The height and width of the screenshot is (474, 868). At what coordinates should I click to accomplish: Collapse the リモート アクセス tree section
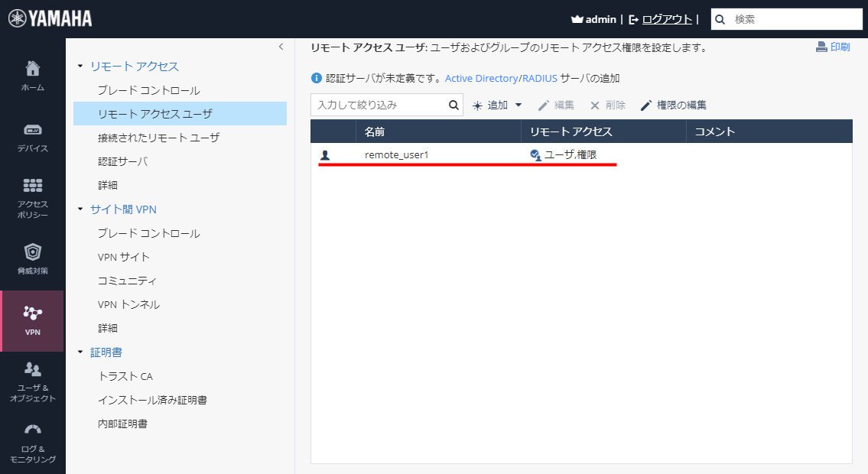[81, 67]
